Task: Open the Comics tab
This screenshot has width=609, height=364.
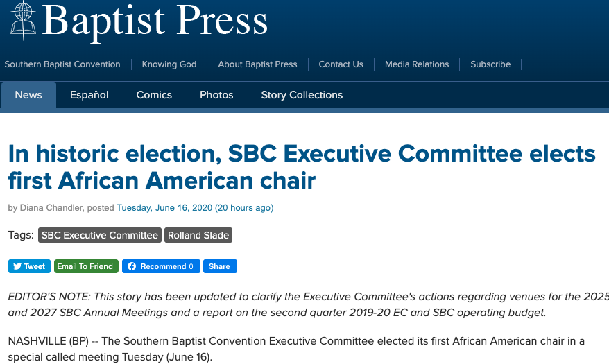Action: click(154, 95)
